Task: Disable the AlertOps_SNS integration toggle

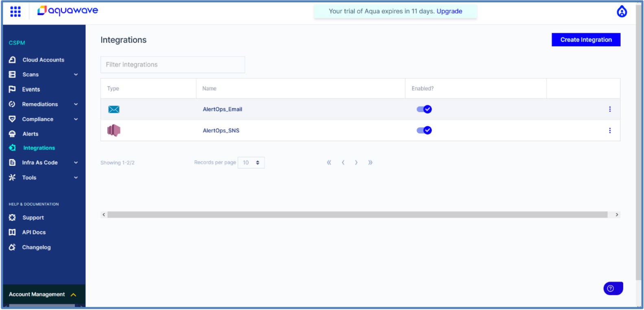Action: pos(424,130)
